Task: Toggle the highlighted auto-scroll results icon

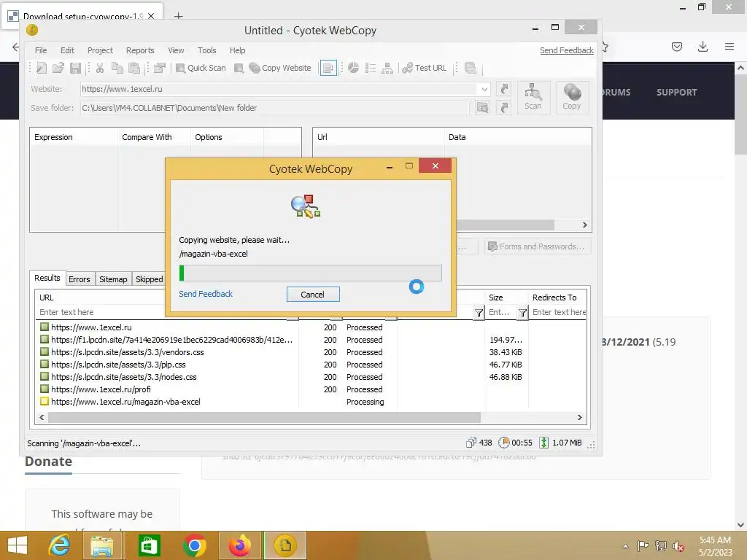Action: tap(328, 68)
